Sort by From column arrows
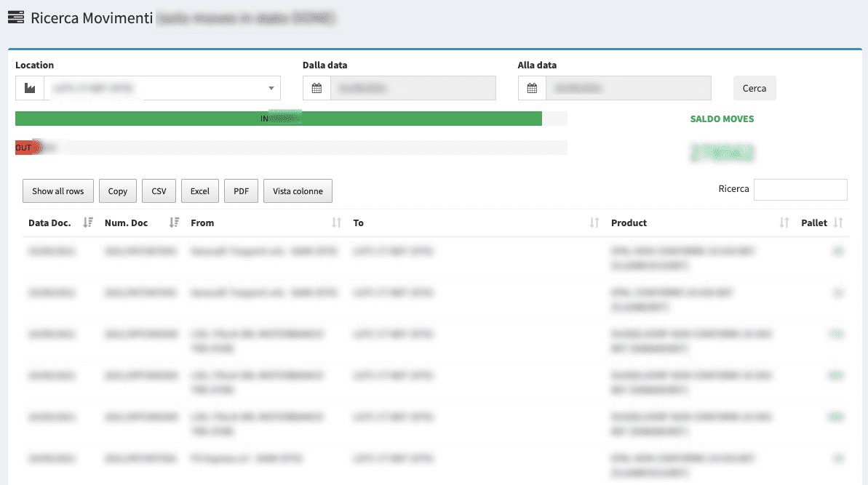Image resolution: width=868 pixels, height=485 pixels. point(336,223)
